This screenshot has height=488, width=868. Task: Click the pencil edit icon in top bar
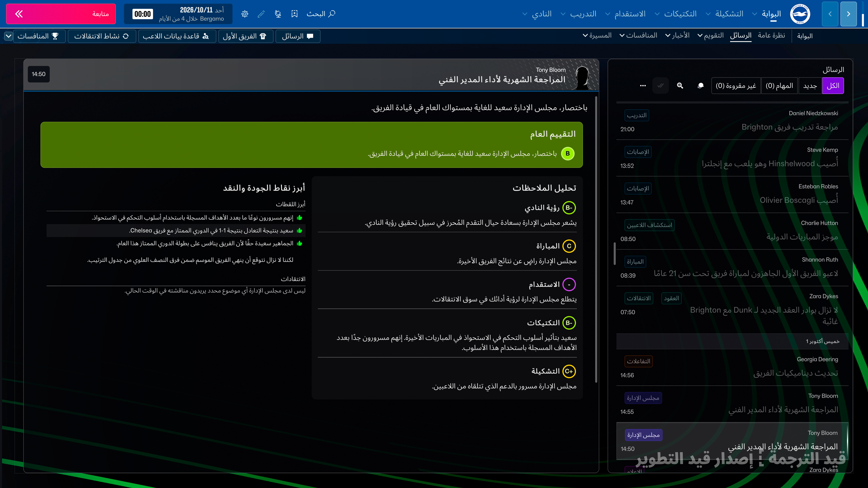pyautogui.click(x=261, y=14)
